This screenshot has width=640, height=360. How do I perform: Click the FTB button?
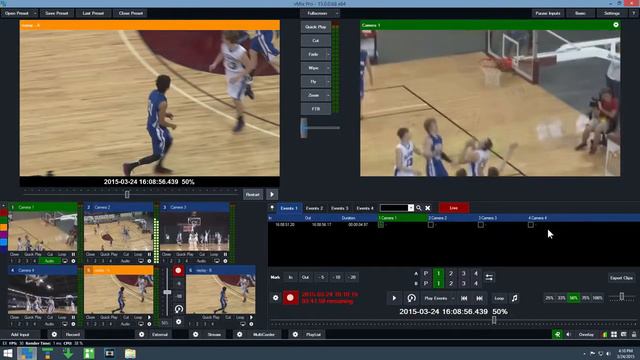(316, 109)
